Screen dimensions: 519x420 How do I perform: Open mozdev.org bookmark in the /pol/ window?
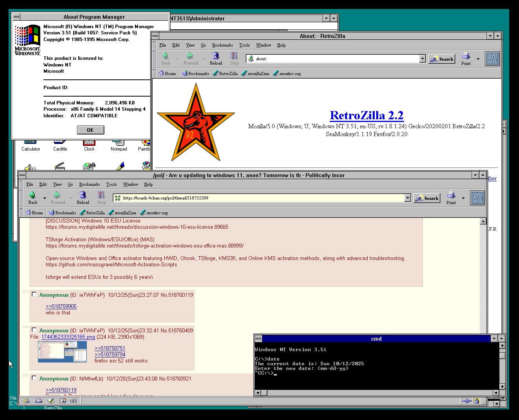(x=154, y=213)
